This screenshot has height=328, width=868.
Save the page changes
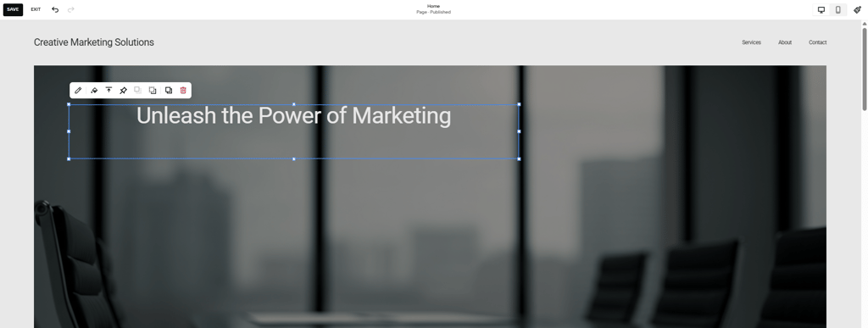pyautogui.click(x=13, y=9)
